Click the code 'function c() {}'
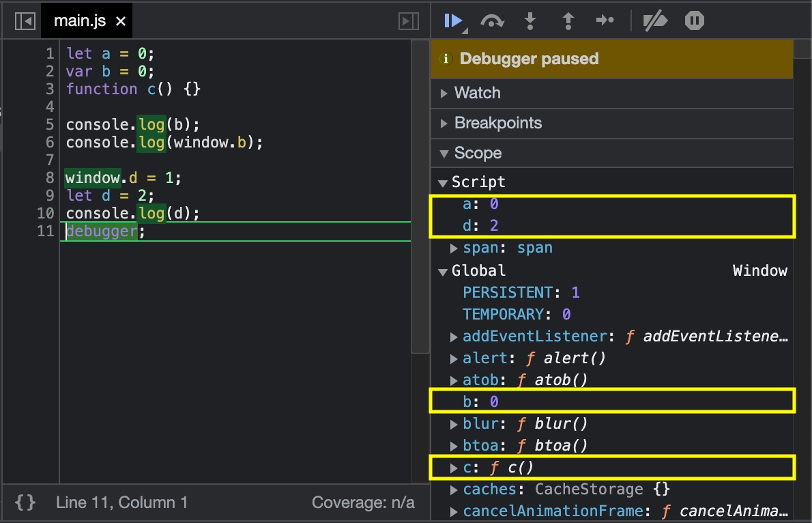The height and width of the screenshot is (523, 812). pos(133,89)
